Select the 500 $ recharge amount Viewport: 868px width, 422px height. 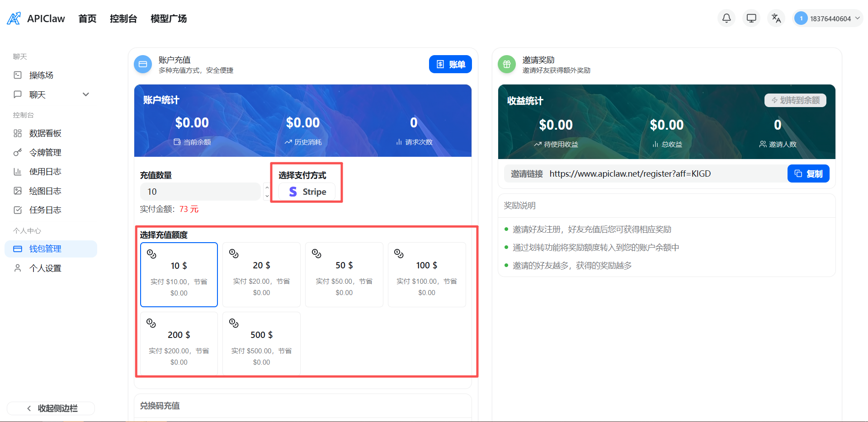[261, 343]
